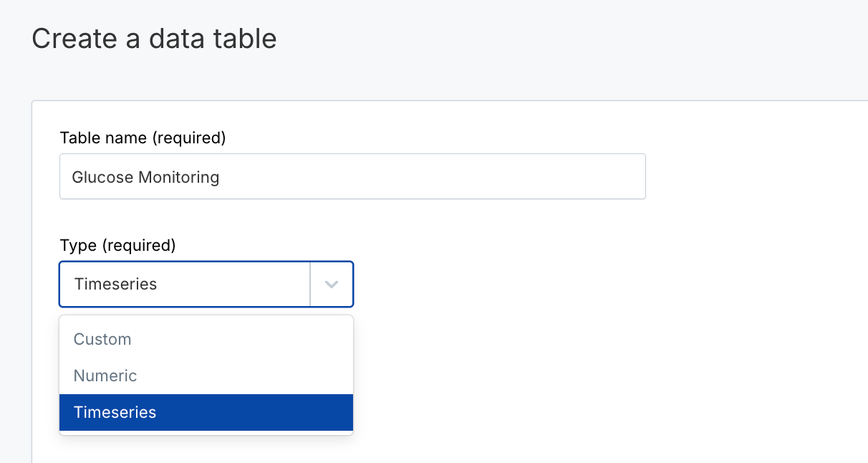Click the word "Glucose" in name field
Screen dimensions: 868x463
point(102,176)
